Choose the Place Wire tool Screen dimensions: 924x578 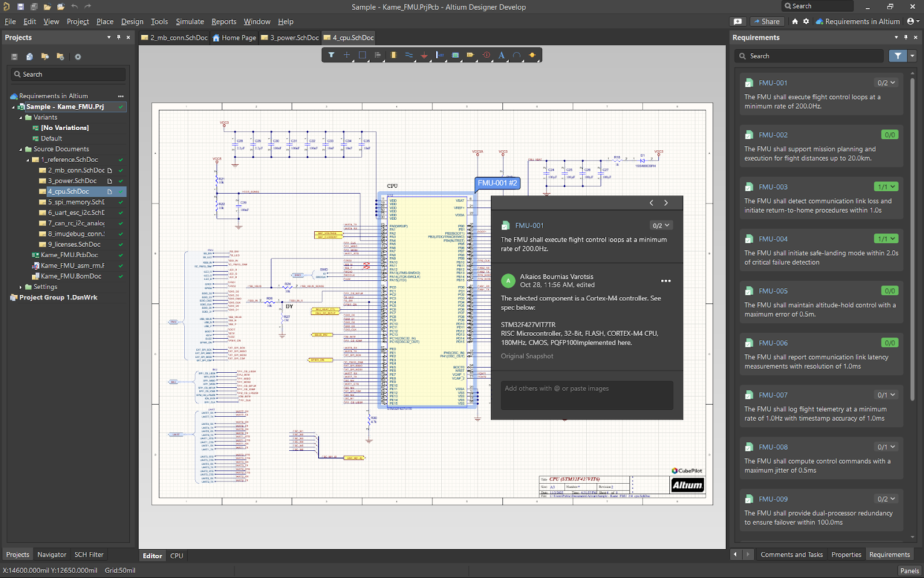coord(409,55)
